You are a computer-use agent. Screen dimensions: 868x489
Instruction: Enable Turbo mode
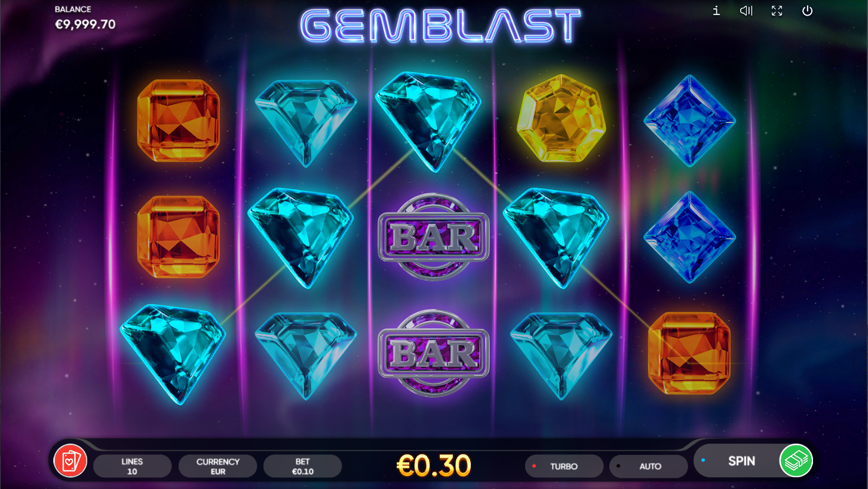tap(564, 466)
